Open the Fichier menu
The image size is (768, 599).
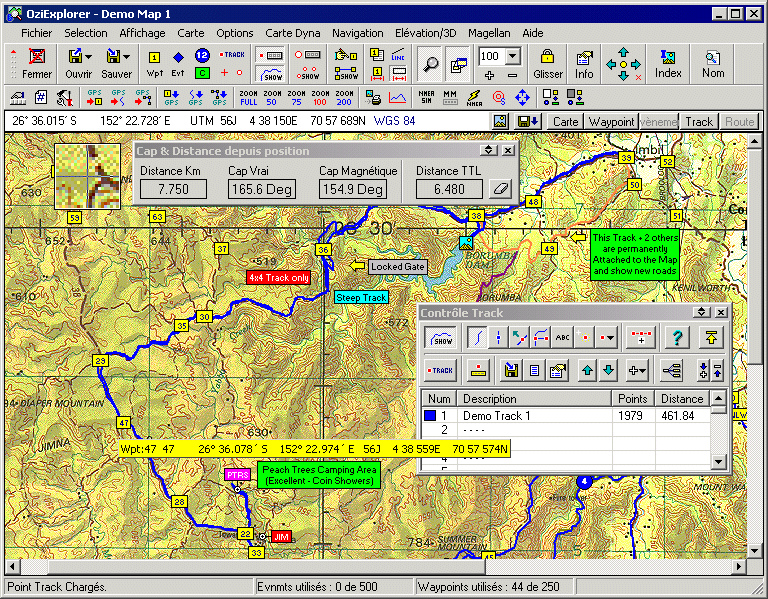pos(36,33)
